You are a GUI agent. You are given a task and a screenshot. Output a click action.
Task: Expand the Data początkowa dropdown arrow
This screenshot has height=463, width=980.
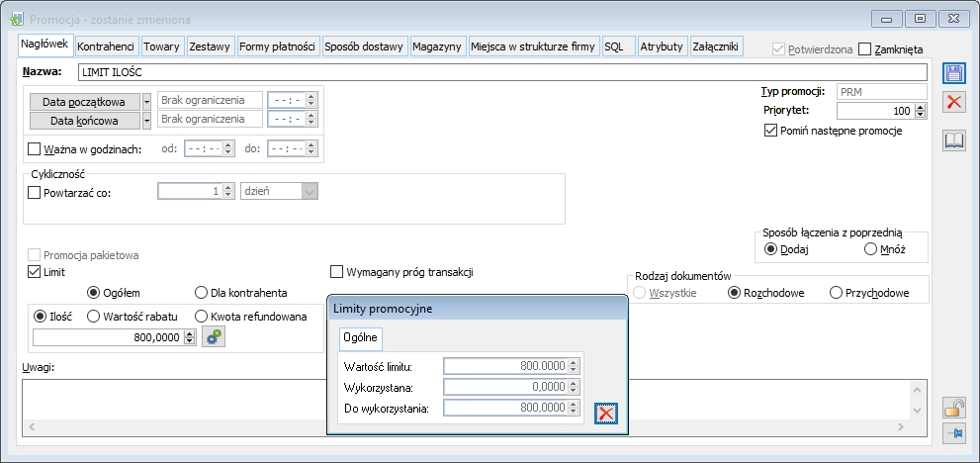[147, 101]
